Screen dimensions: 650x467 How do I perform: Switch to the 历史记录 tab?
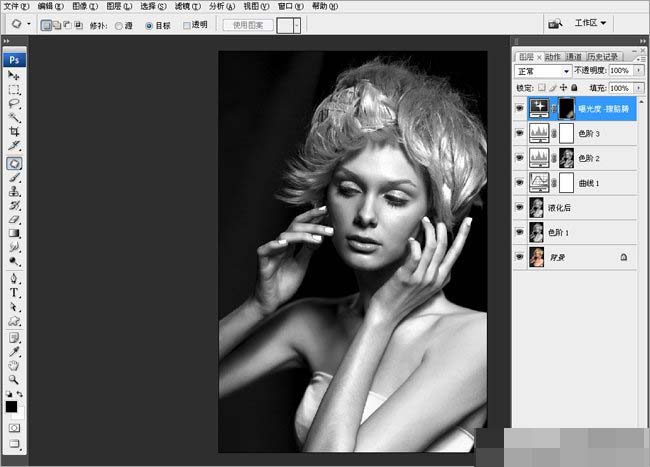(x=603, y=57)
